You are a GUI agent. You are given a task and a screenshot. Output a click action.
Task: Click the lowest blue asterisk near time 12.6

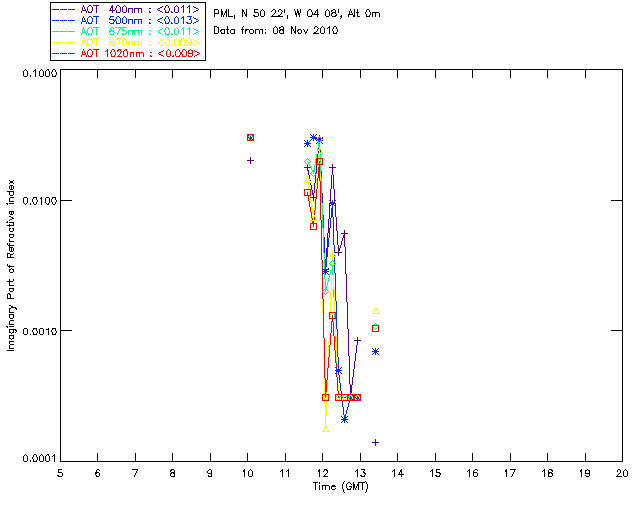click(x=344, y=419)
